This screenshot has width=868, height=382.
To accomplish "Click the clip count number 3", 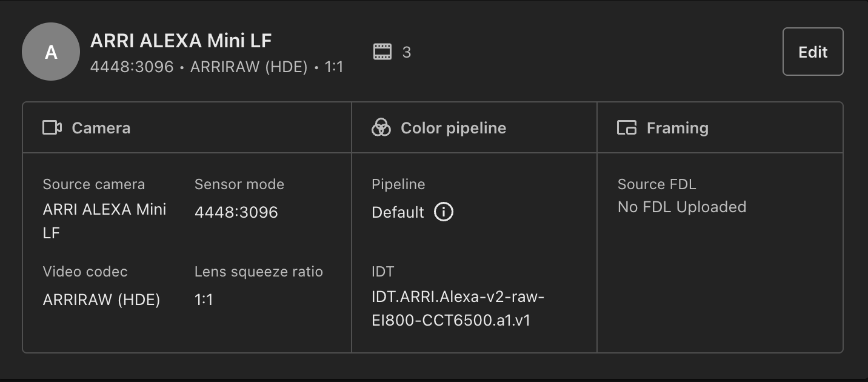I will tap(407, 52).
